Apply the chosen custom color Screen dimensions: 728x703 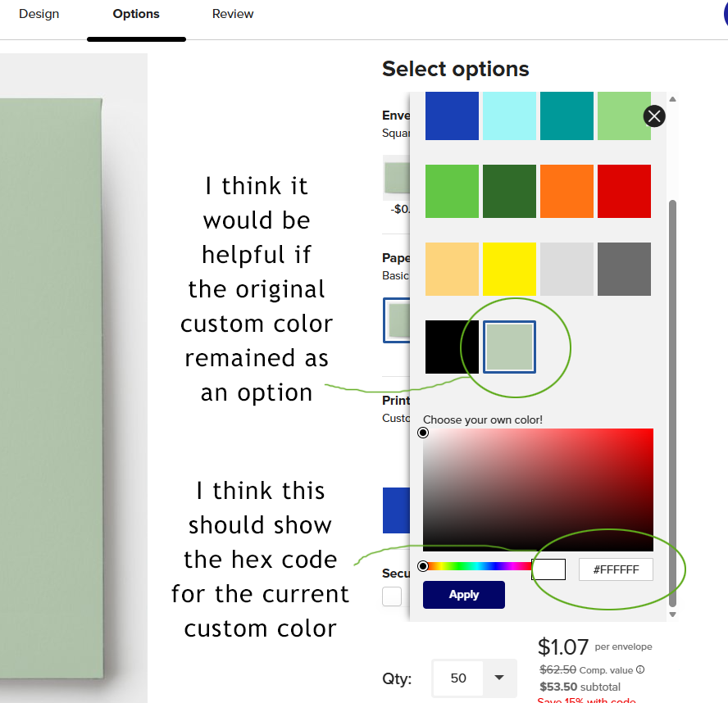coord(464,594)
